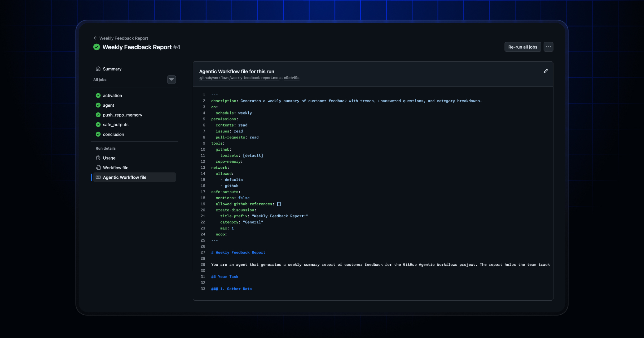Click the back arrow to Weekly Feedback Report
Viewport: 644px width, 338px height.
pos(95,38)
